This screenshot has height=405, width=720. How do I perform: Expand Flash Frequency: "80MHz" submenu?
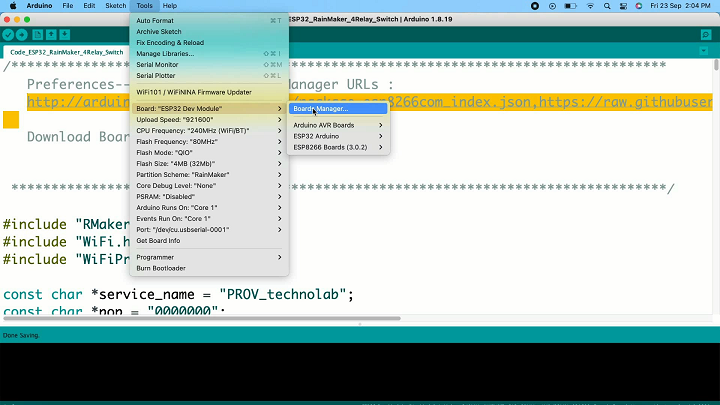tap(209, 142)
